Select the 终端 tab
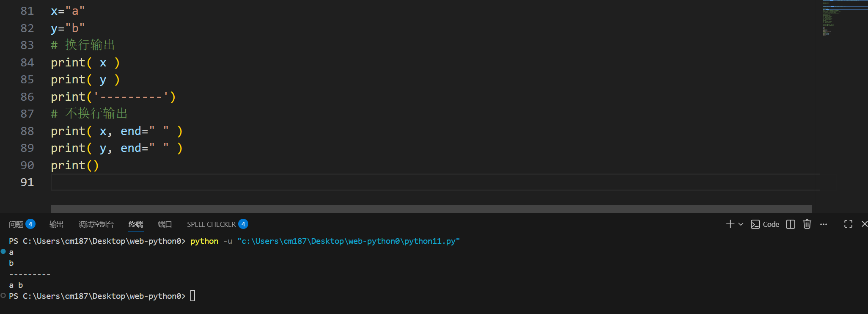Screen dimensions: 868x314 (x=136, y=224)
